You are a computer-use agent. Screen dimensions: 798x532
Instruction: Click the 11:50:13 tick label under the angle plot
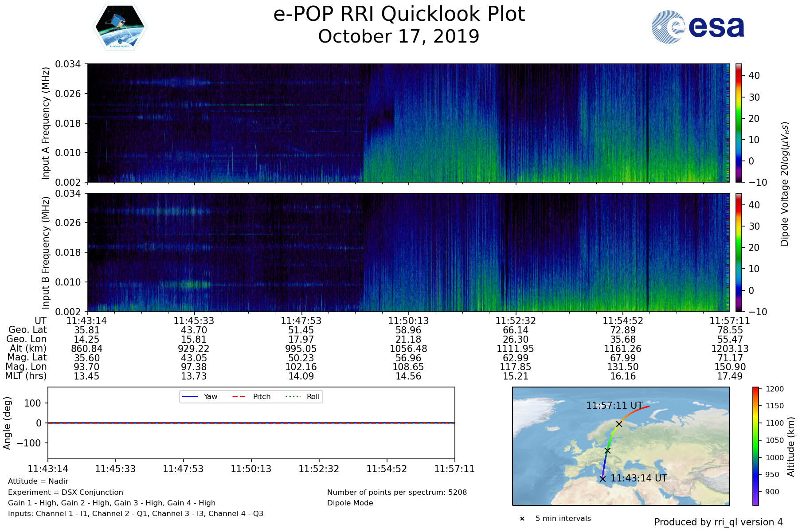[251, 469]
